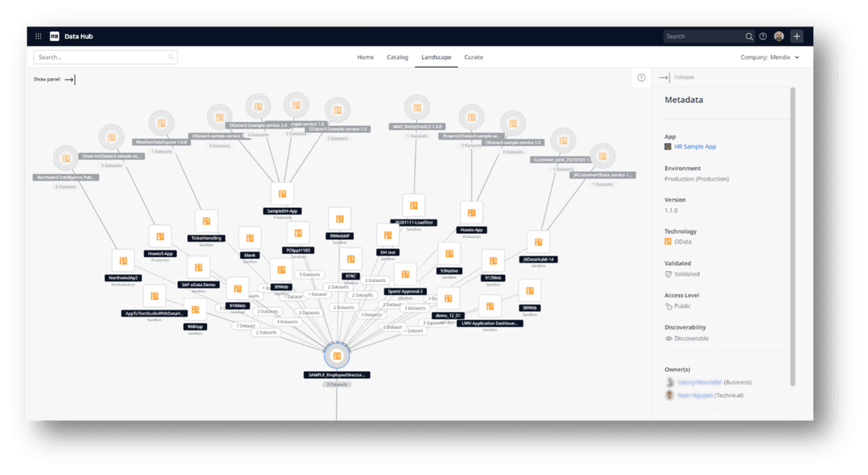Select the Spend Approval 2 node

pyautogui.click(x=405, y=275)
